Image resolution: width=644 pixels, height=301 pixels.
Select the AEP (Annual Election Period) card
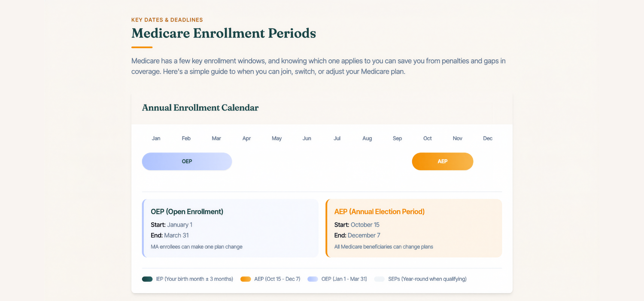413,228
